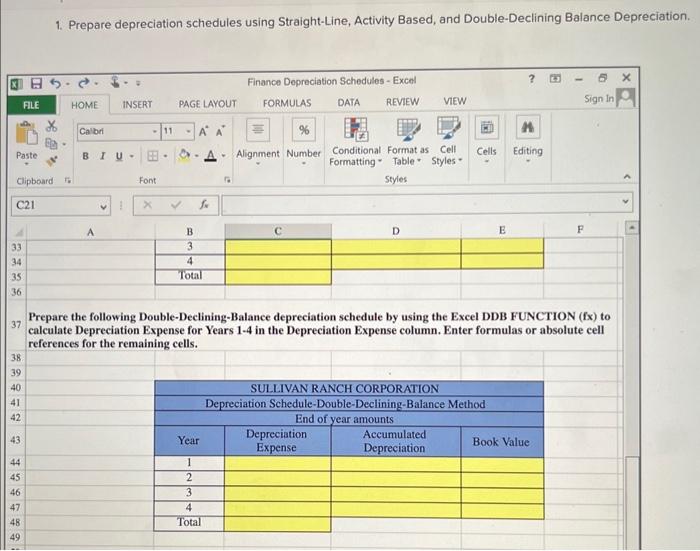Click the Sign In account avatar
Screen dimensions: 700x551
click(625, 97)
